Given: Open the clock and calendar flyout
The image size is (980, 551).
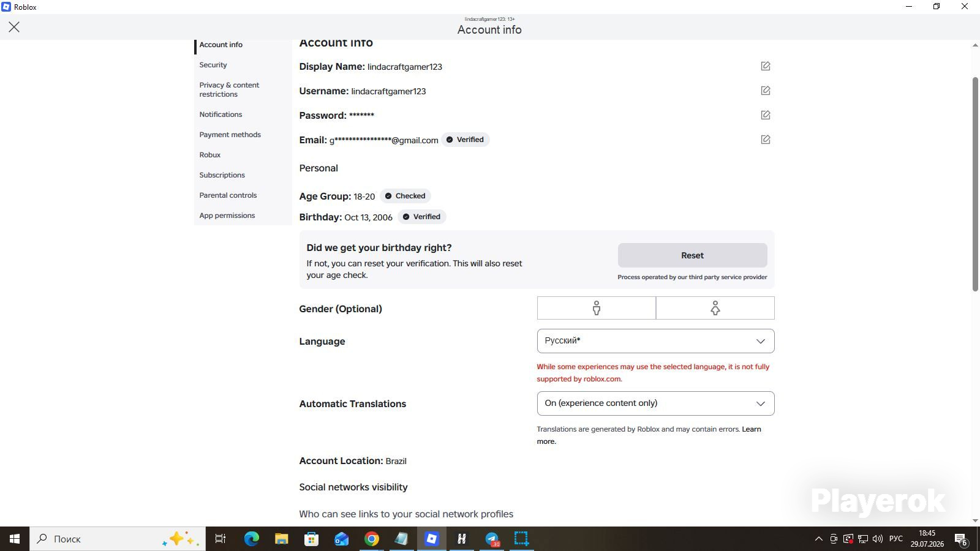Looking at the screenshot, I should tap(927, 539).
